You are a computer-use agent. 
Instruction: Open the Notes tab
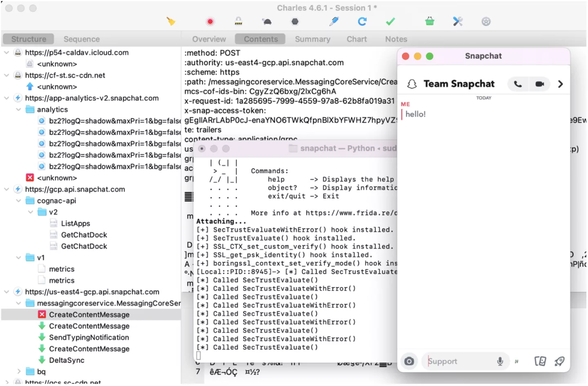tap(396, 39)
